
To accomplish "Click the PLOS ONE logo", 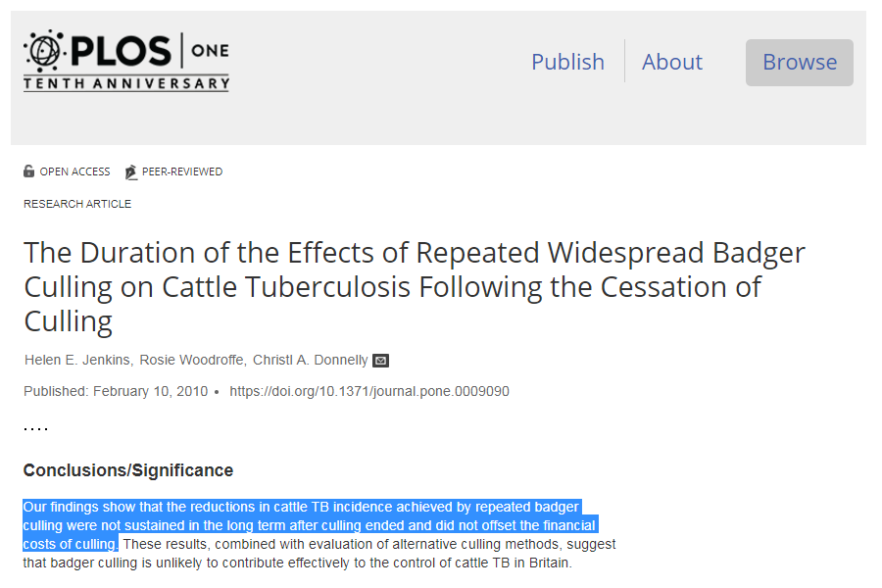I will click(x=125, y=51).
